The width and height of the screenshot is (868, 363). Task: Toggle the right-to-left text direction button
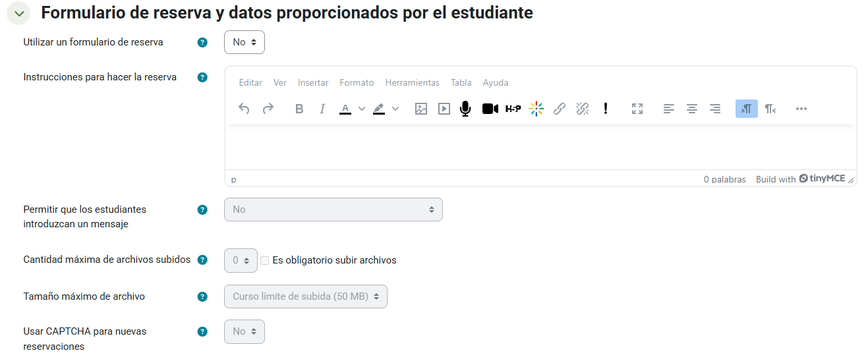[x=770, y=109]
